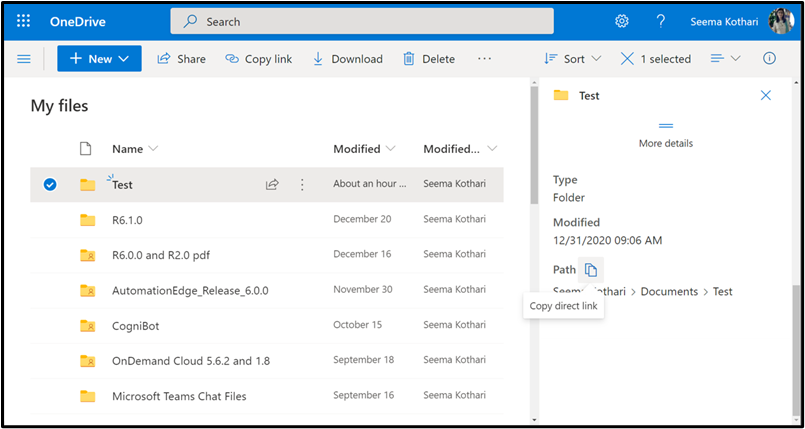Click the Copy link button
The width and height of the screenshot is (805, 429).
pyautogui.click(x=258, y=59)
